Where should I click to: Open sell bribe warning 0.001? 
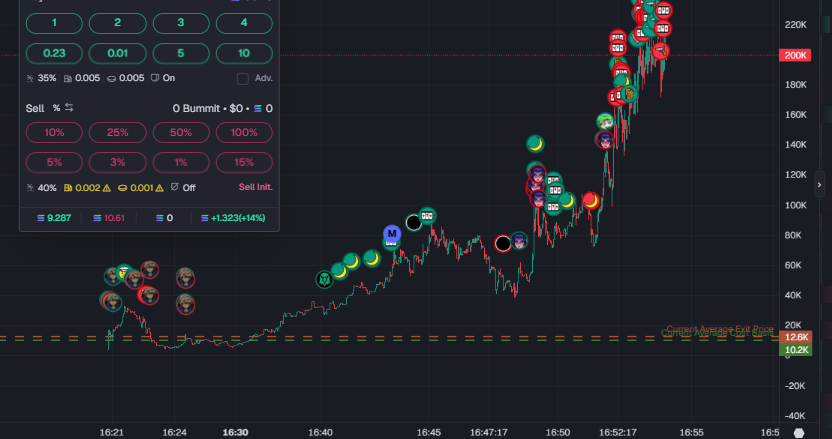[141, 187]
